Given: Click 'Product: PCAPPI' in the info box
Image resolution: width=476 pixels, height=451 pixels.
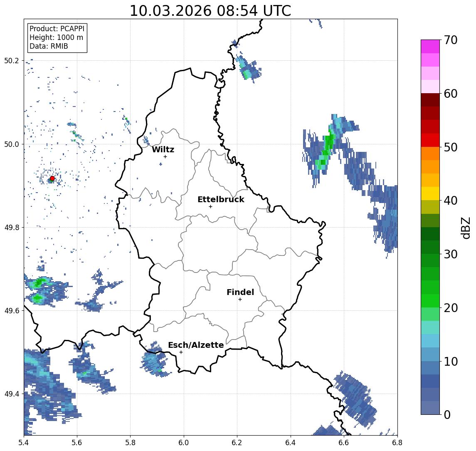Looking at the screenshot, I should pos(57,29).
